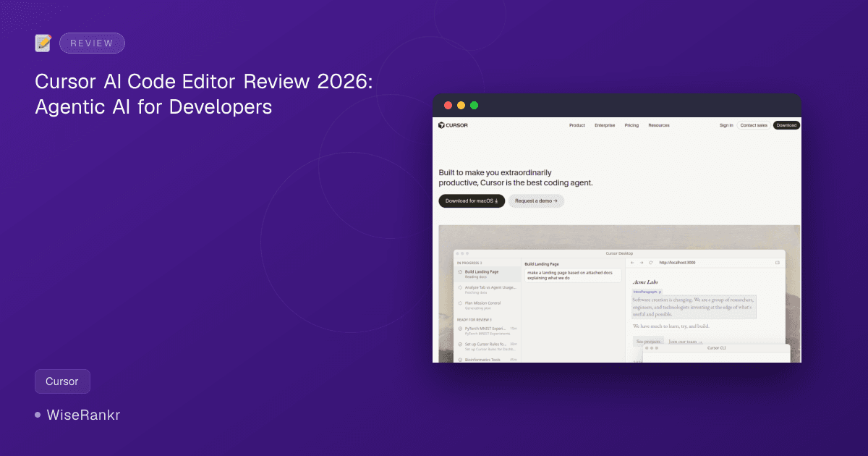Click the red close dot of browser frame
This screenshot has height=456, width=868.
448,106
